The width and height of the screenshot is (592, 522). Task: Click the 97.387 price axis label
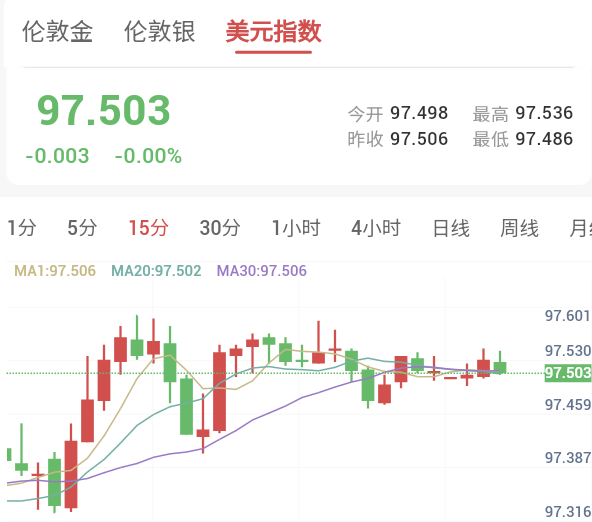click(x=567, y=457)
